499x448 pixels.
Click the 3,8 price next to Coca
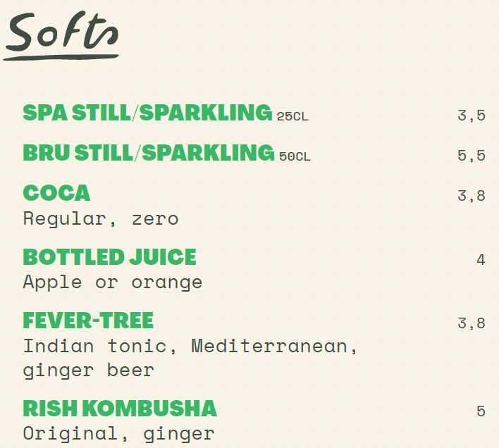pos(472,196)
